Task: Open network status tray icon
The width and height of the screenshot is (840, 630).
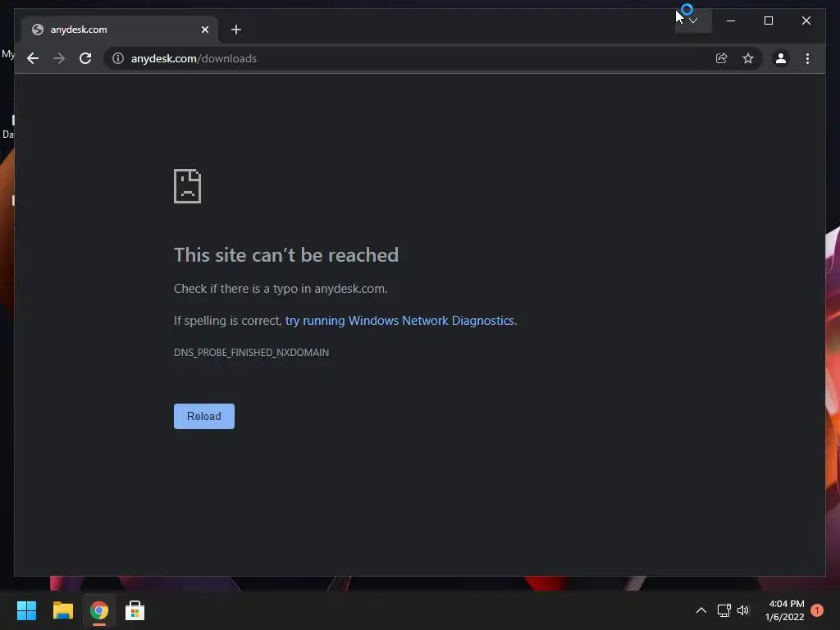Action: (x=724, y=610)
